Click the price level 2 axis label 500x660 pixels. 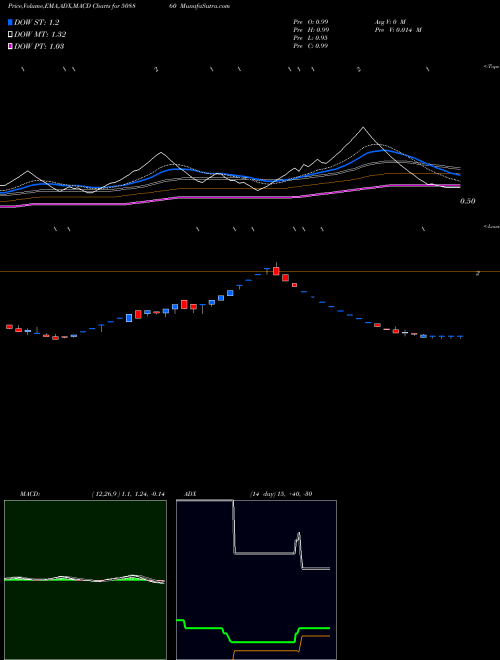coord(478,273)
